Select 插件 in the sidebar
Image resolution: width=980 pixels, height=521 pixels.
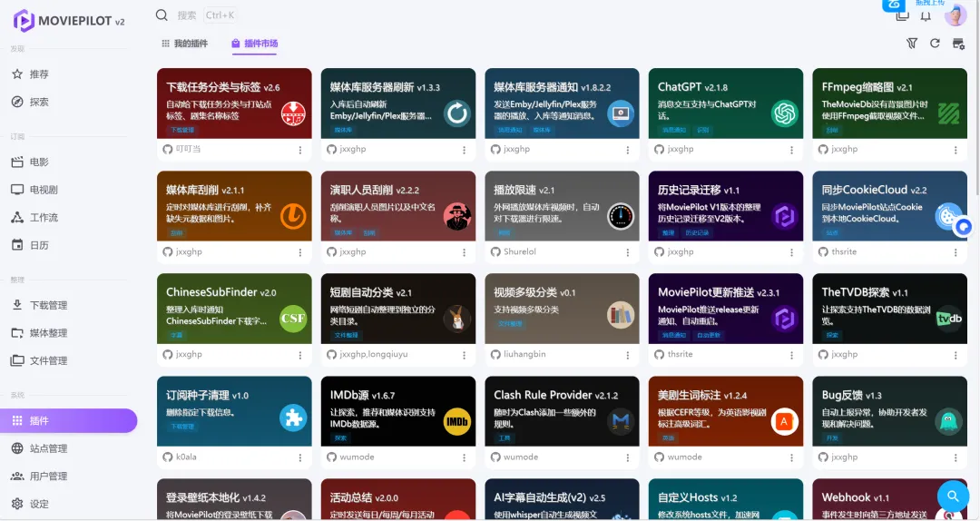tap(69, 421)
